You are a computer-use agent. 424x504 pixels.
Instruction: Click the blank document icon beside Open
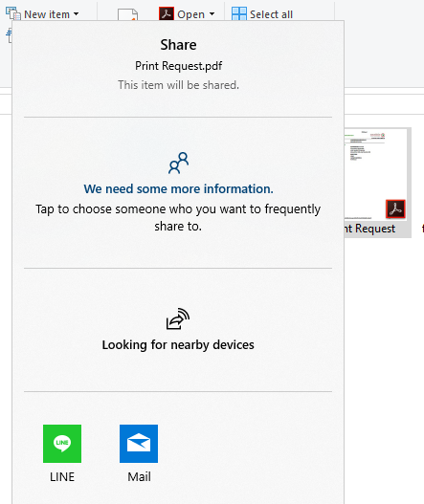[x=127, y=15]
